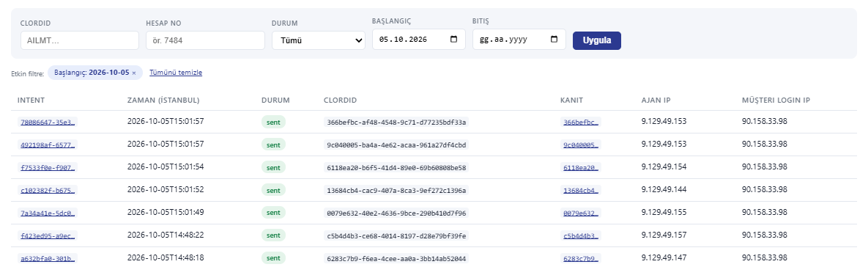Click timestamp 2026-10-05T15:01:49
The image size is (868, 267).
coord(166,212)
